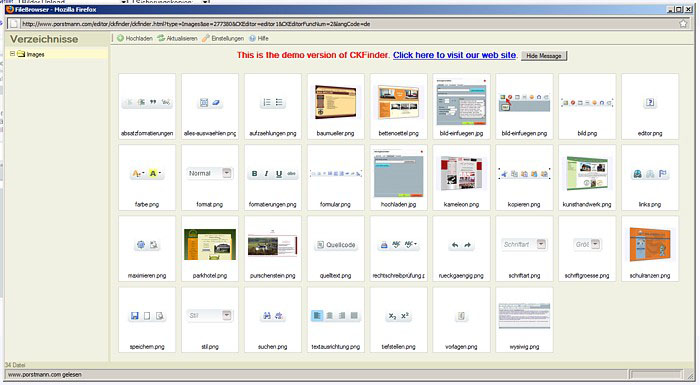Click the '34 Datei' file count text

tap(15, 365)
